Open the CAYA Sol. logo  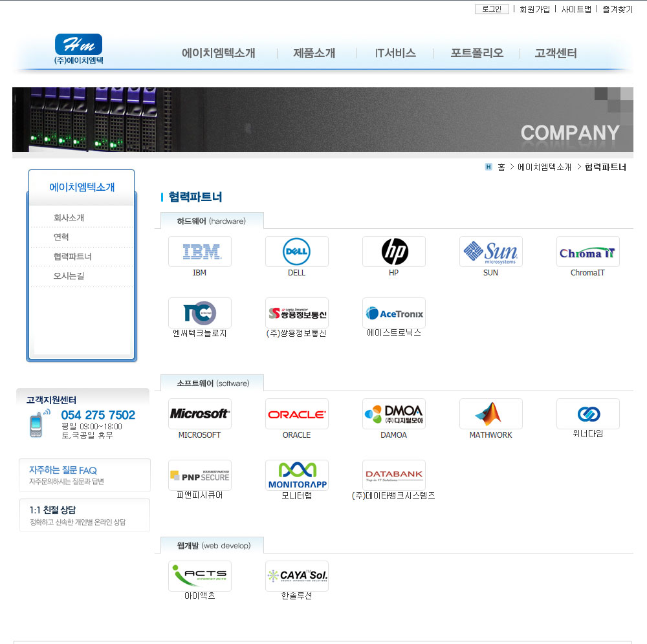coord(297,576)
